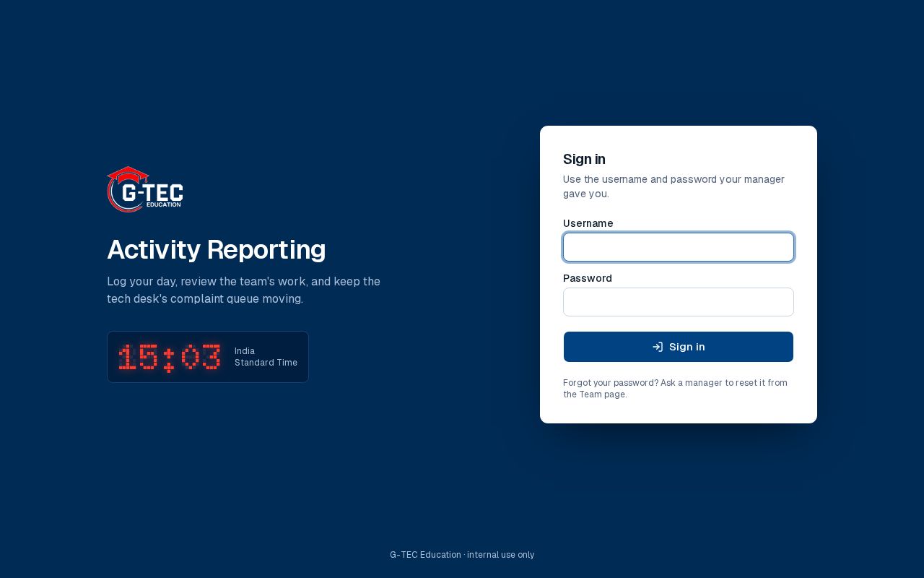Click the Log your day tagline text
Viewport: 924px width, 578px height.
click(x=243, y=290)
